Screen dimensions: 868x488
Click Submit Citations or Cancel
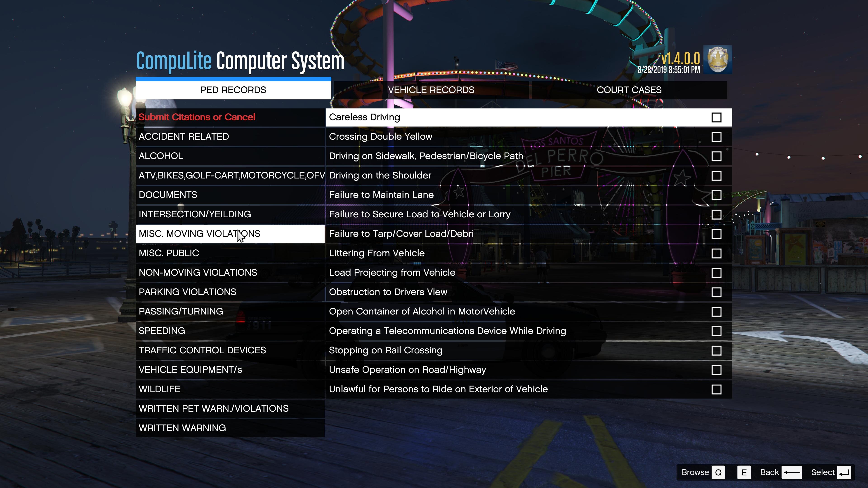(197, 117)
